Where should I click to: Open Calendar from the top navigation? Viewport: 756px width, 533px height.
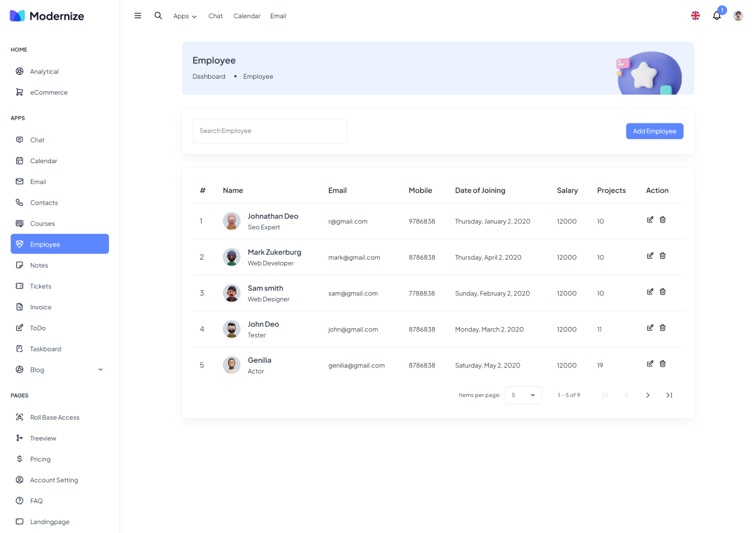click(x=246, y=16)
